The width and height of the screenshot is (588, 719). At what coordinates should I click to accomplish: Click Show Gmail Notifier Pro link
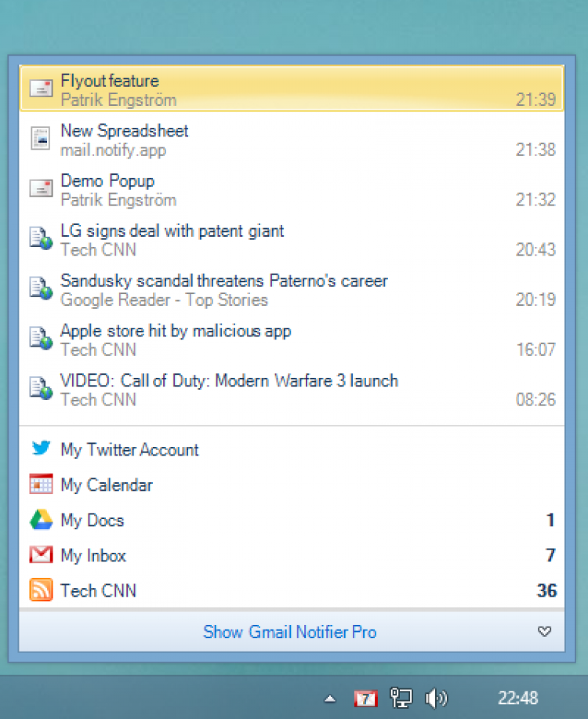point(289,632)
